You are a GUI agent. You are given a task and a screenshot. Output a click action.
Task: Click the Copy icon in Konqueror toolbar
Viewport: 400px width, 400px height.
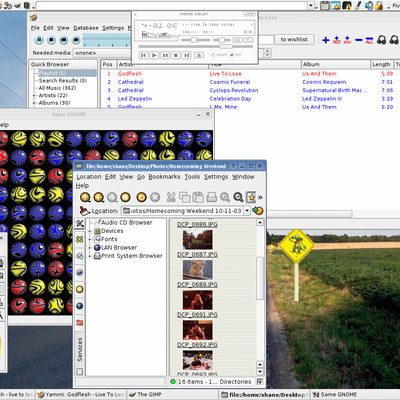pyautogui.click(x=184, y=197)
